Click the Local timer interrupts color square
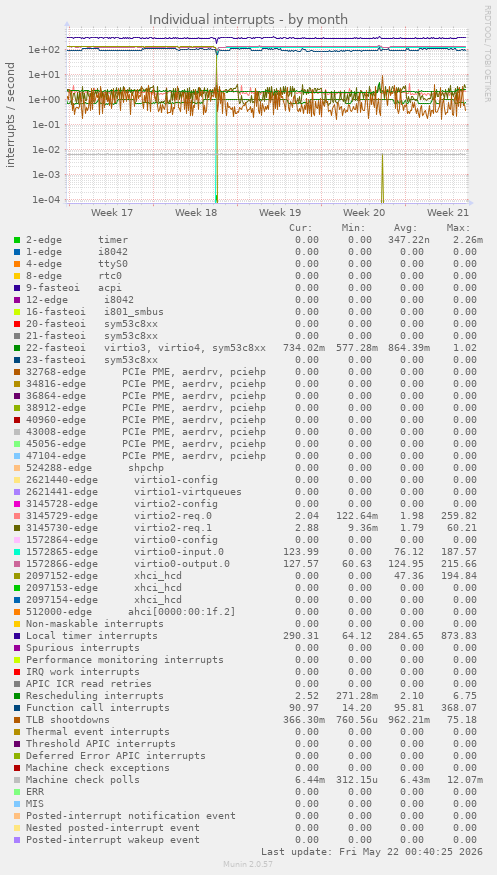The height and width of the screenshot is (875, 497). point(17,636)
